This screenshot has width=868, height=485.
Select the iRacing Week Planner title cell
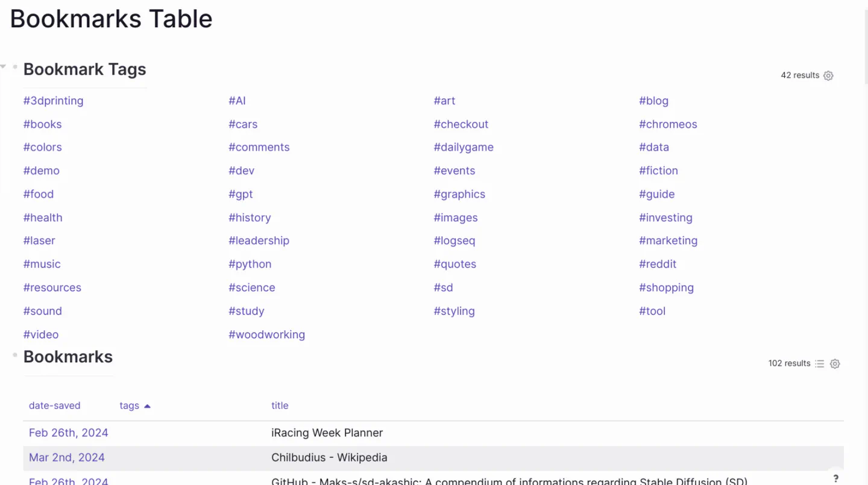pos(327,433)
